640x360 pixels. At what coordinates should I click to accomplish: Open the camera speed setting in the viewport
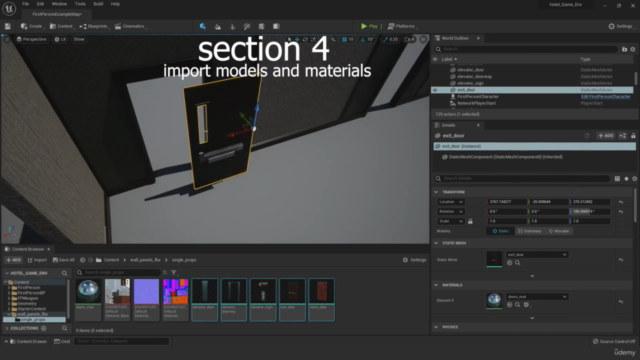point(409,40)
